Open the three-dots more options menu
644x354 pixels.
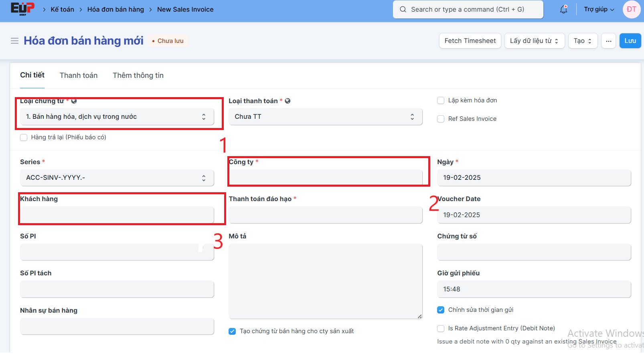coord(608,41)
